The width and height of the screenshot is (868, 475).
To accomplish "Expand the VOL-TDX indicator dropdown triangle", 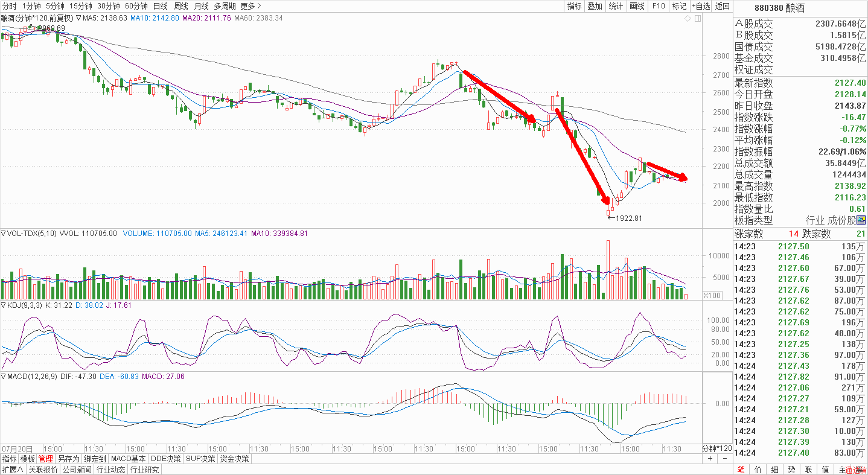I will (x=4, y=233).
